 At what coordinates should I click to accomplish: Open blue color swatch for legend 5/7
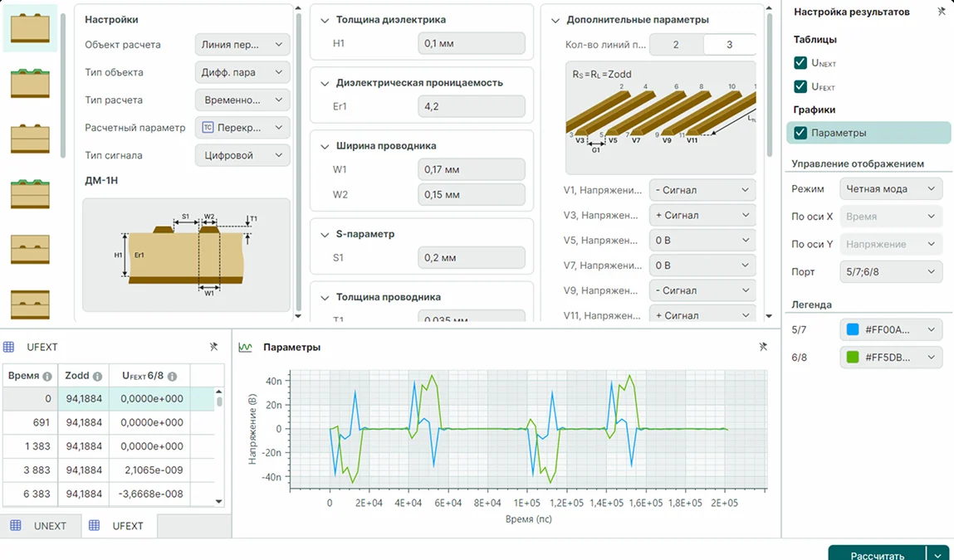pos(853,329)
